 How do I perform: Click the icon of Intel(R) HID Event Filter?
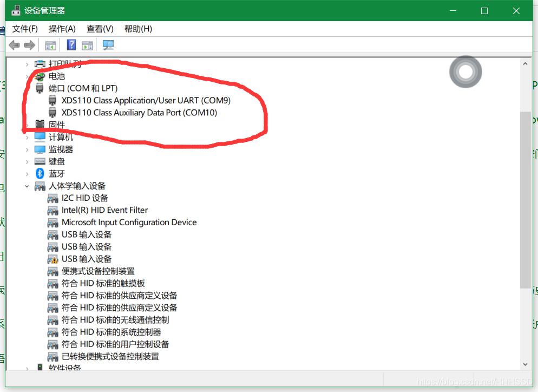(53, 211)
